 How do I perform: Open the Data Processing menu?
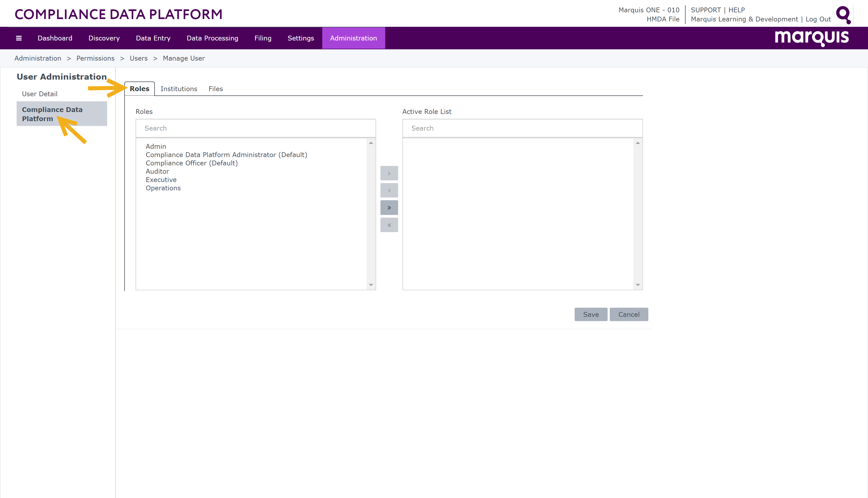pos(212,38)
